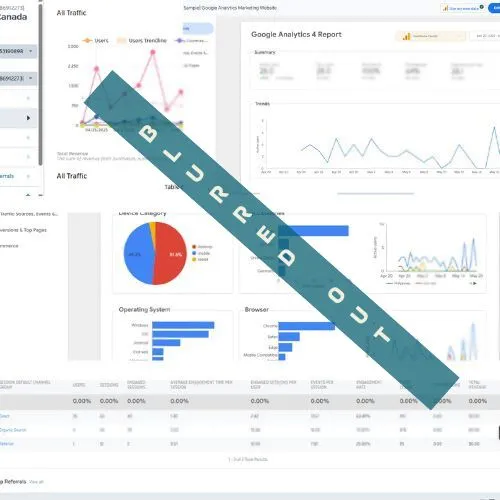Click the blue highlighted pill tab near top
500x500 pixels.
[198, 28]
